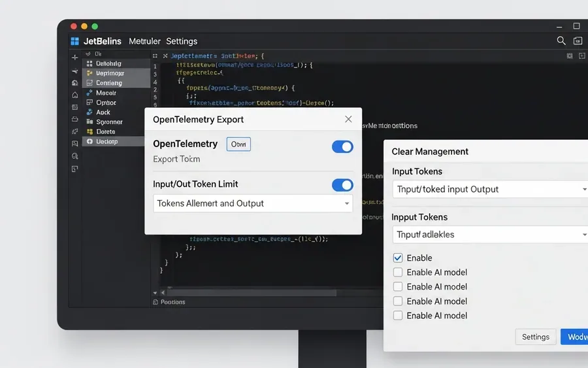Click the briefcase icon in the left sidebar
588x368 pixels.
click(74, 120)
